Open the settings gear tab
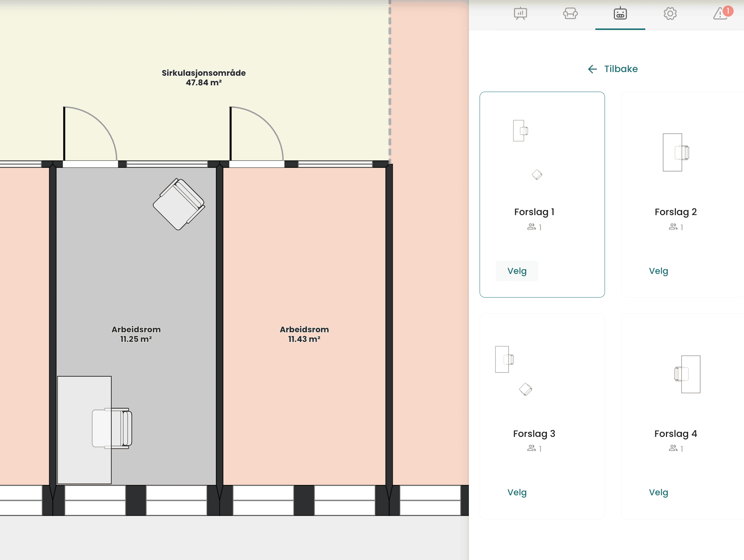744x560 pixels. pos(670,14)
